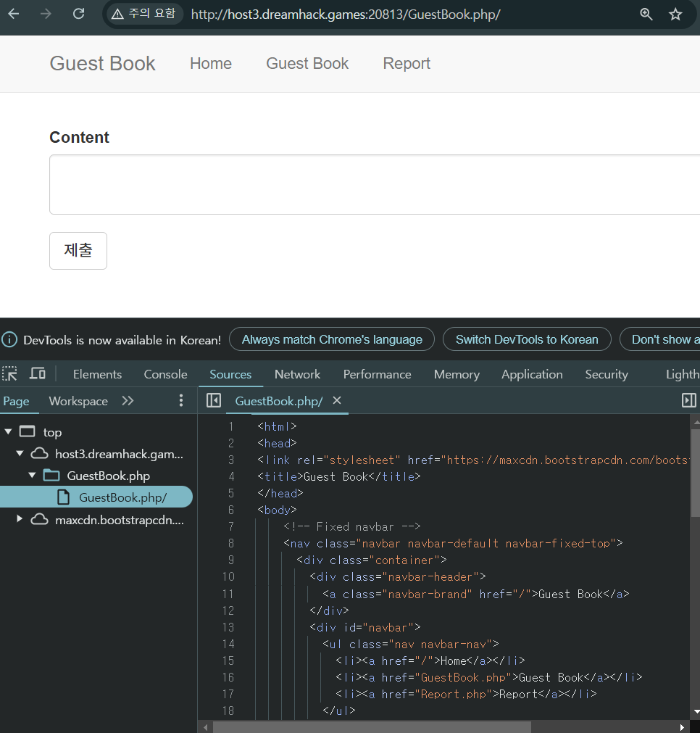
Task: Open the Report nav link
Action: (x=407, y=64)
